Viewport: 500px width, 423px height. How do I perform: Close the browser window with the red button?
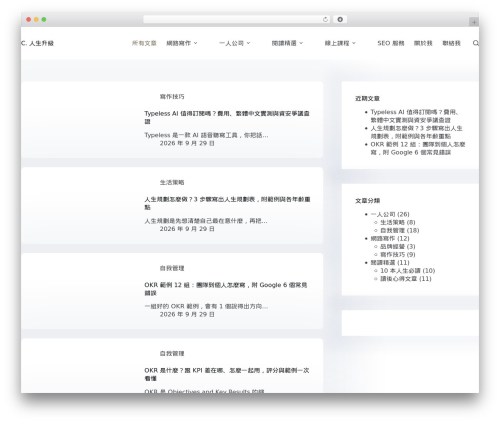[29, 19]
